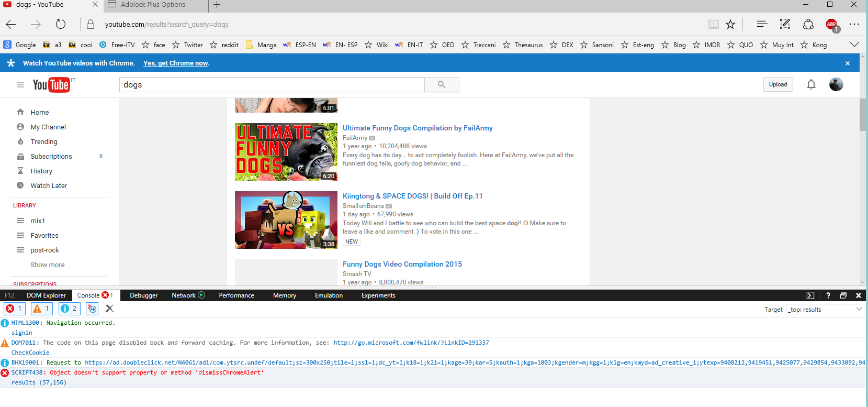The height and width of the screenshot is (407, 868).
Task: Open the Performance tab
Action: 236,295
